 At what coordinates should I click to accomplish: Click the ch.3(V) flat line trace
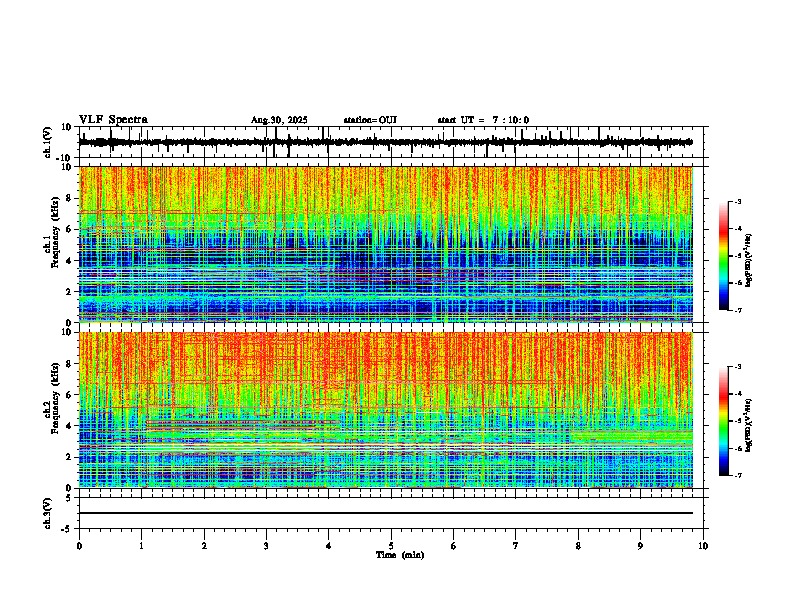(x=386, y=513)
